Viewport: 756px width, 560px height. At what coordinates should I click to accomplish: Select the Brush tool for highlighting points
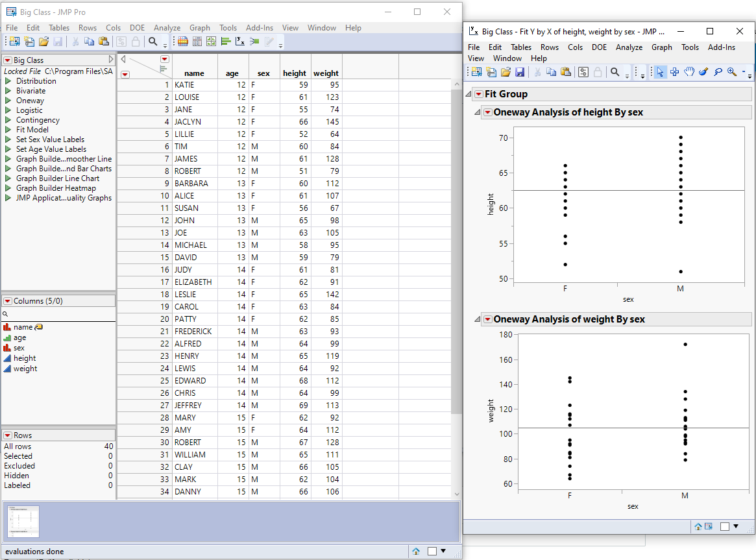point(703,72)
